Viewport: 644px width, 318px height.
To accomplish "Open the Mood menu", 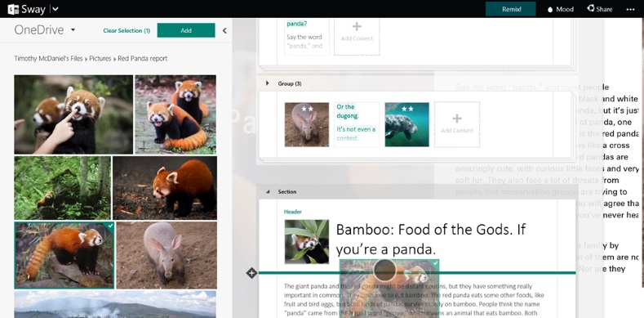I will point(561,9).
